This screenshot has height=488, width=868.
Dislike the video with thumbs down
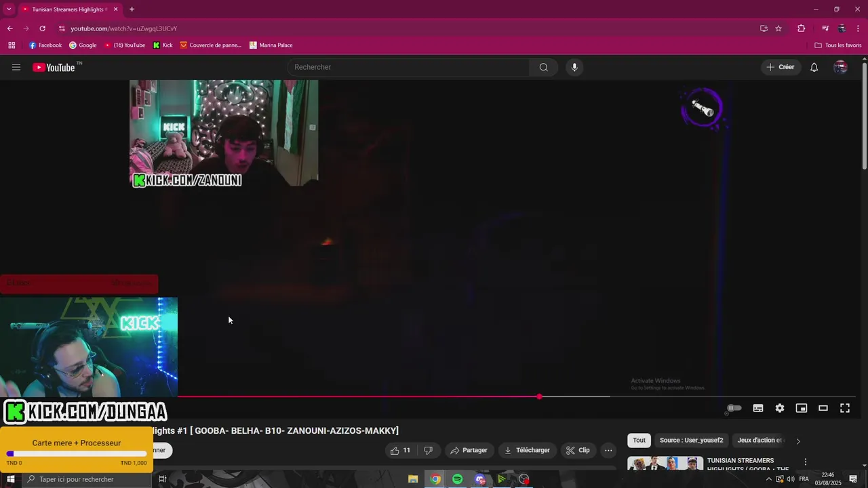tap(429, 450)
